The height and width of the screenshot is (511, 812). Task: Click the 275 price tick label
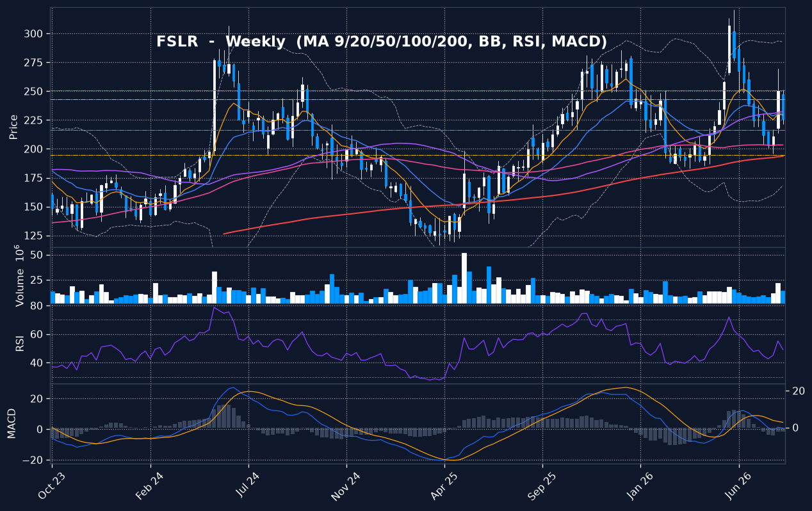pos(34,63)
